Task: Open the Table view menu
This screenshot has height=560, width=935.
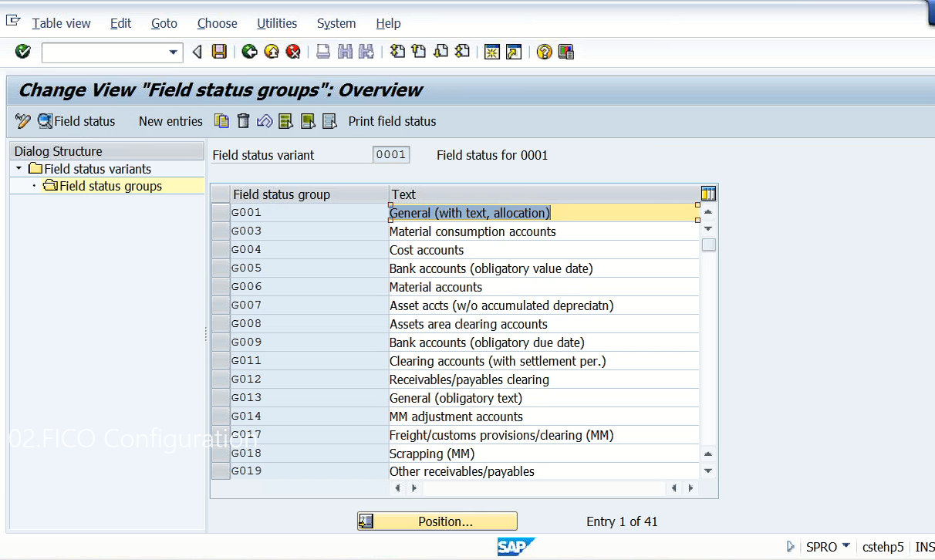Action: 62,23
